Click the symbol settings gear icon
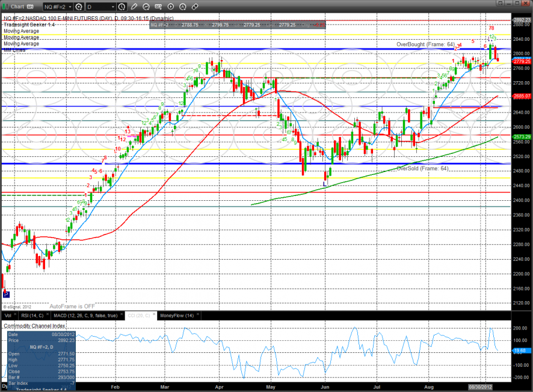 coord(79,7)
